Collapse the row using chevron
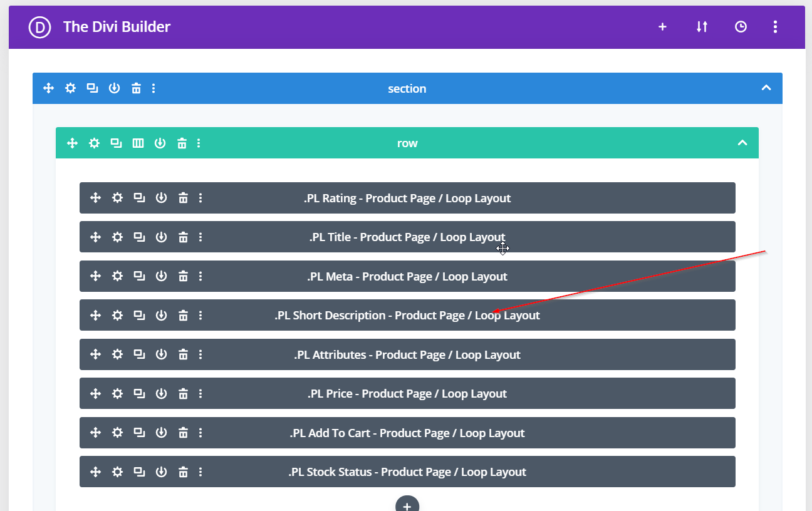The image size is (812, 511). tap(742, 143)
